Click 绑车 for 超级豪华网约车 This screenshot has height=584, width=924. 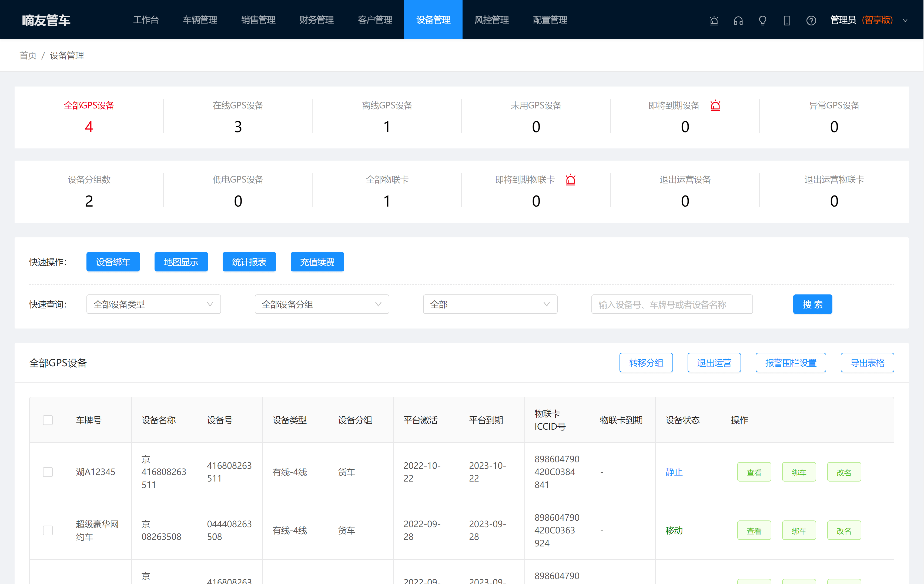click(799, 531)
